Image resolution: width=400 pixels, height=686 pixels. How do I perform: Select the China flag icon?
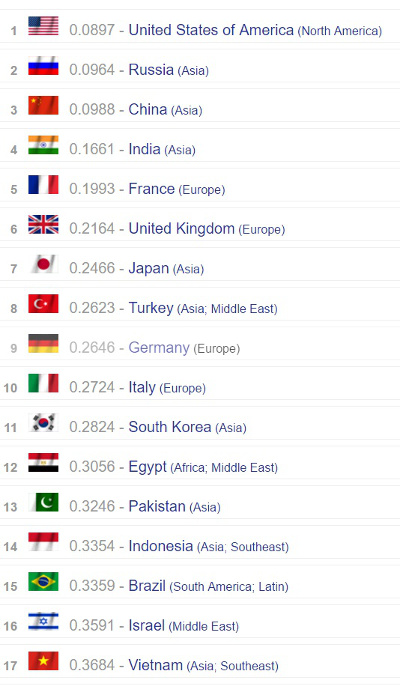[43, 105]
